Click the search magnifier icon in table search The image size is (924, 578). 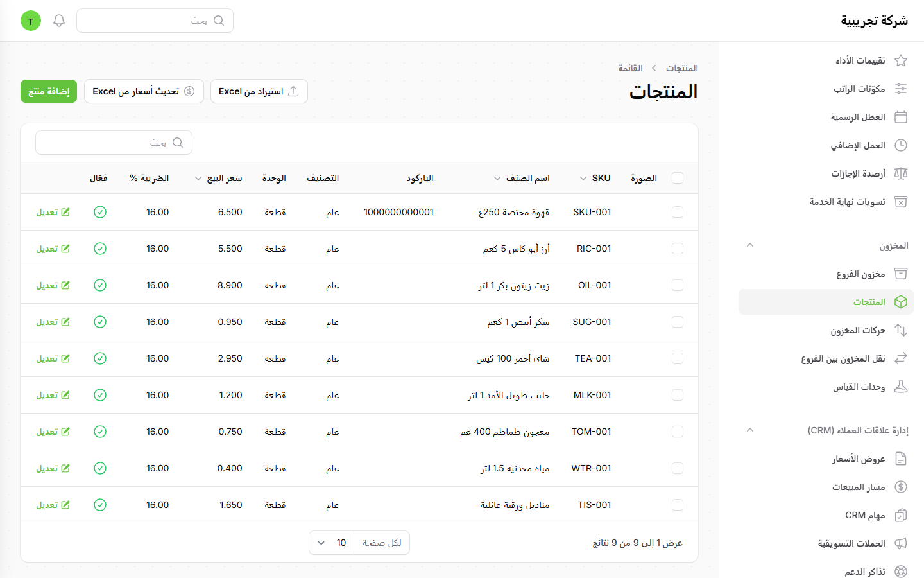178,143
